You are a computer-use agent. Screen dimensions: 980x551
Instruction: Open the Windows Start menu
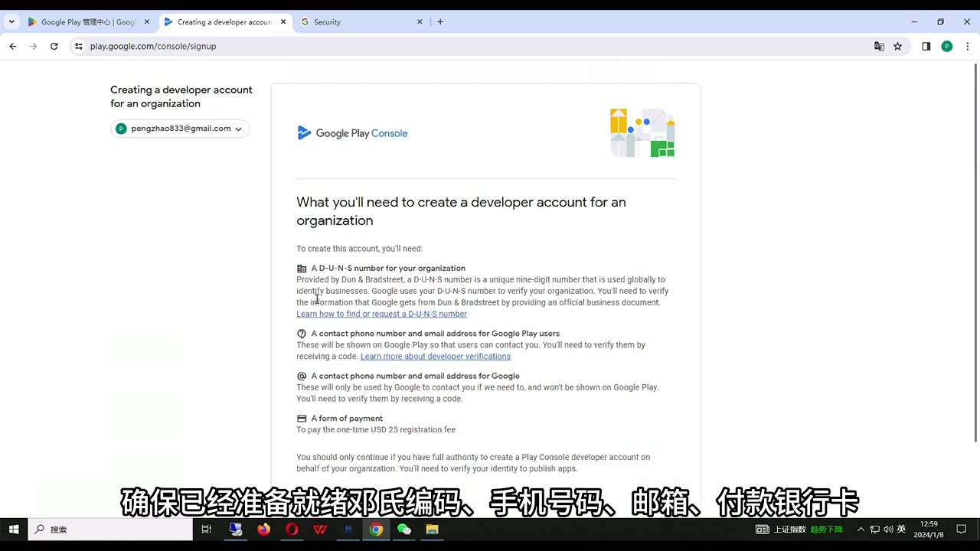pos(14,529)
